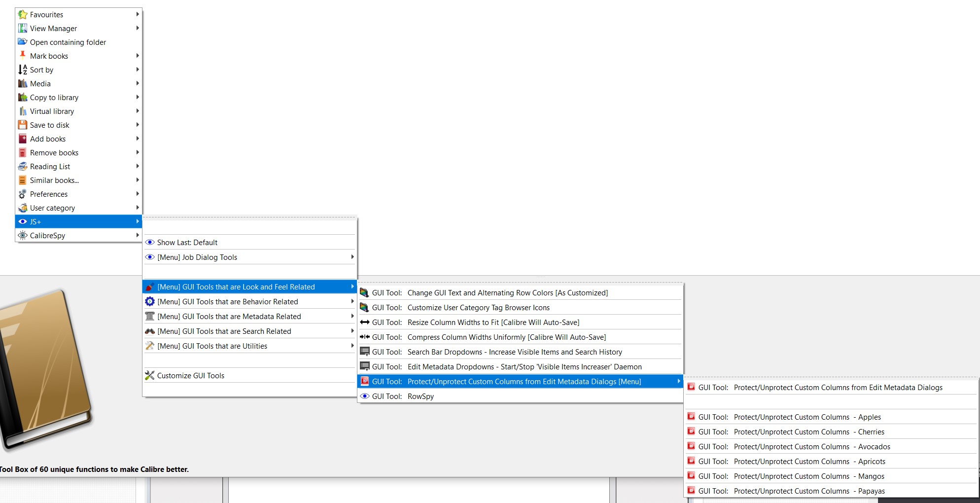This screenshot has width=980, height=503.
Task: Click the "Tool Box of 60 unique functions" text
Action: pos(94,469)
